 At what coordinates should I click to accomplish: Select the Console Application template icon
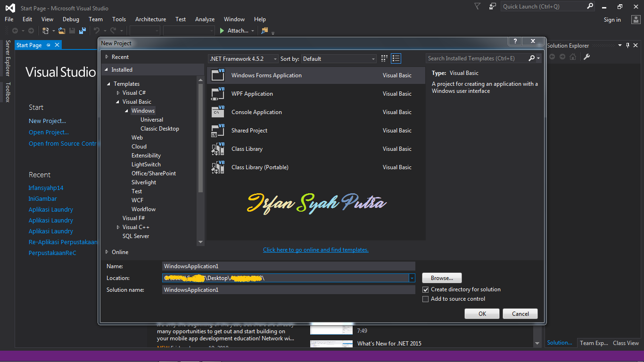pos(218,112)
